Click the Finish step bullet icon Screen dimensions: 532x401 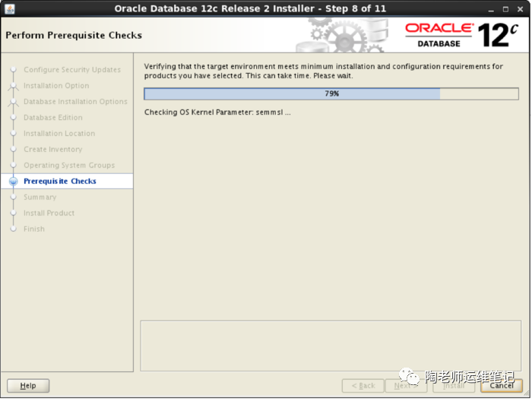13,229
